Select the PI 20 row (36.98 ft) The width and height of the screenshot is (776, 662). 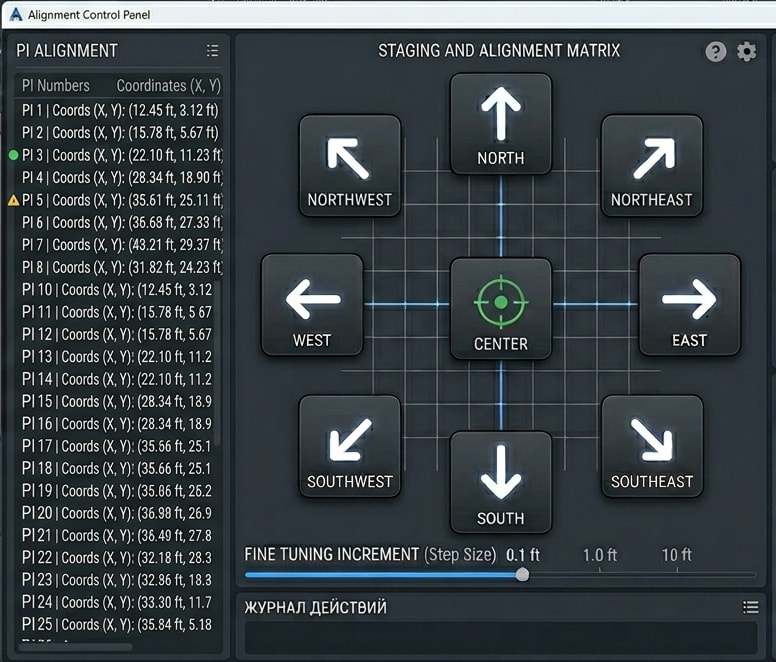[115, 513]
